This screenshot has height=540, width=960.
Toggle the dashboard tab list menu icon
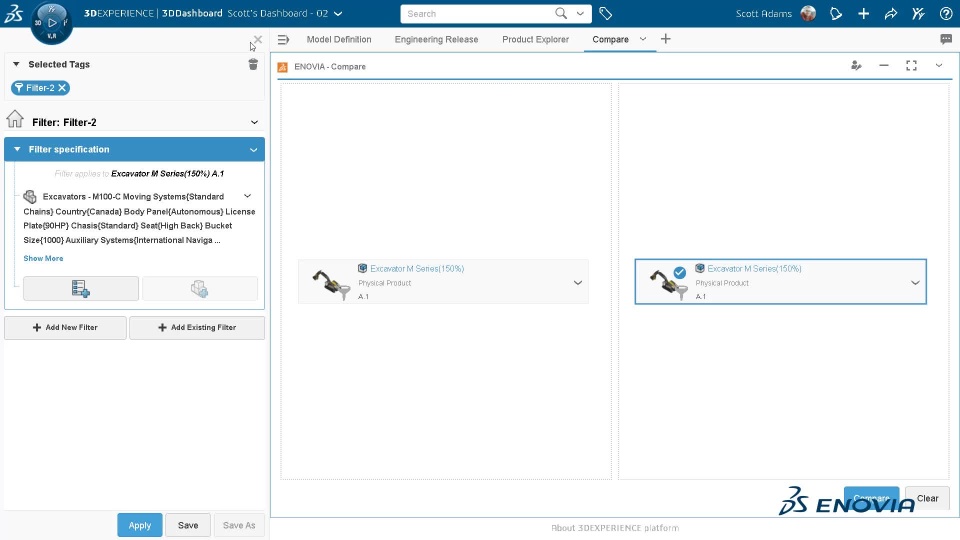pyautogui.click(x=283, y=39)
